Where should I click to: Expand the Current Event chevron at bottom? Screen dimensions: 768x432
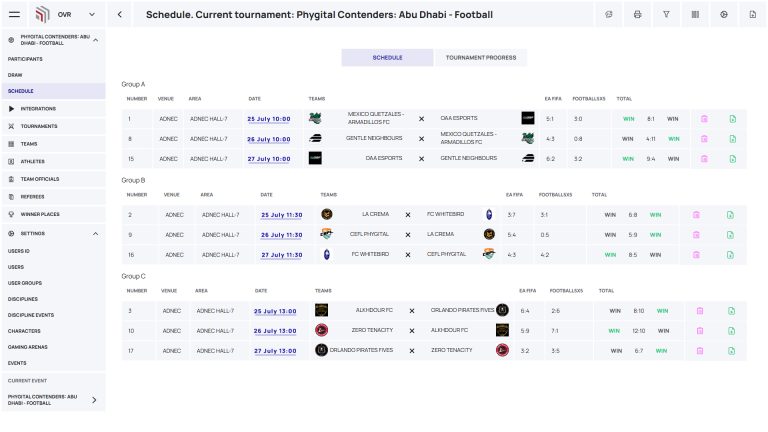coord(94,400)
